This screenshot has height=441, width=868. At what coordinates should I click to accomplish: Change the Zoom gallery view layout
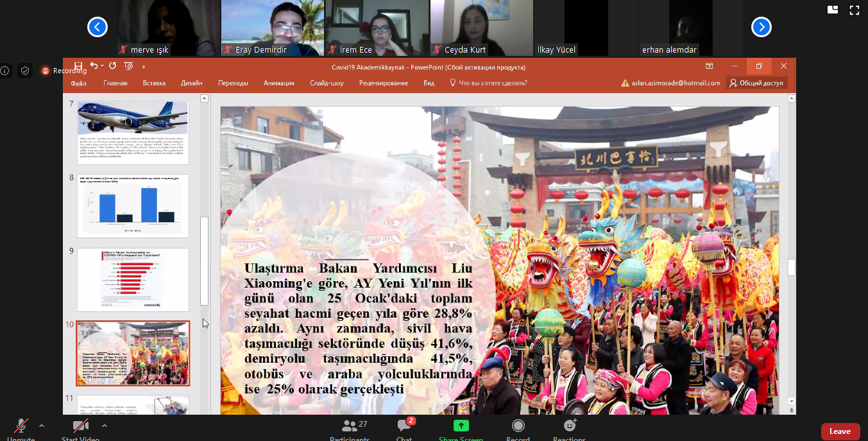point(833,10)
